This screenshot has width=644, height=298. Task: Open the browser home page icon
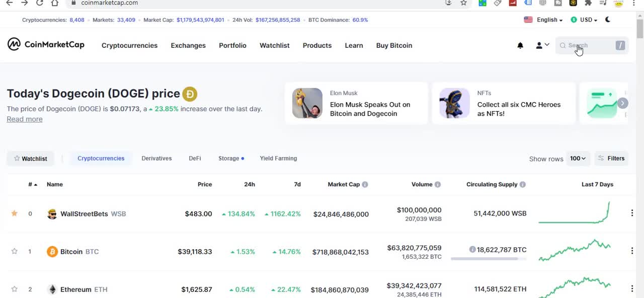click(x=55, y=3)
